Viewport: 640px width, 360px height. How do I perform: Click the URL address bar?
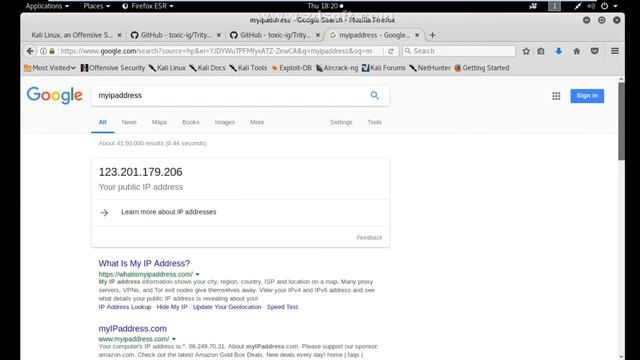[x=220, y=51]
